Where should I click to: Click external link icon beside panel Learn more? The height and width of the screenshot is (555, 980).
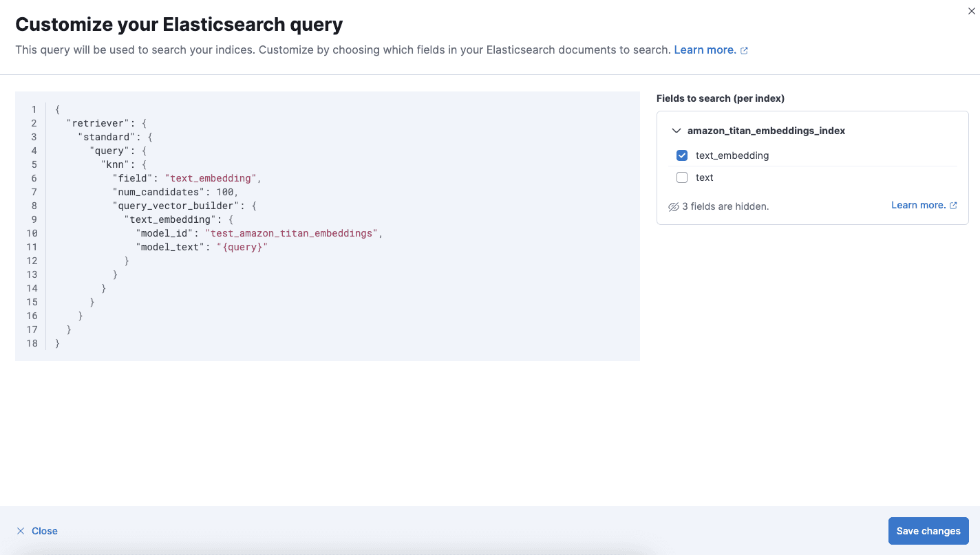click(x=953, y=206)
